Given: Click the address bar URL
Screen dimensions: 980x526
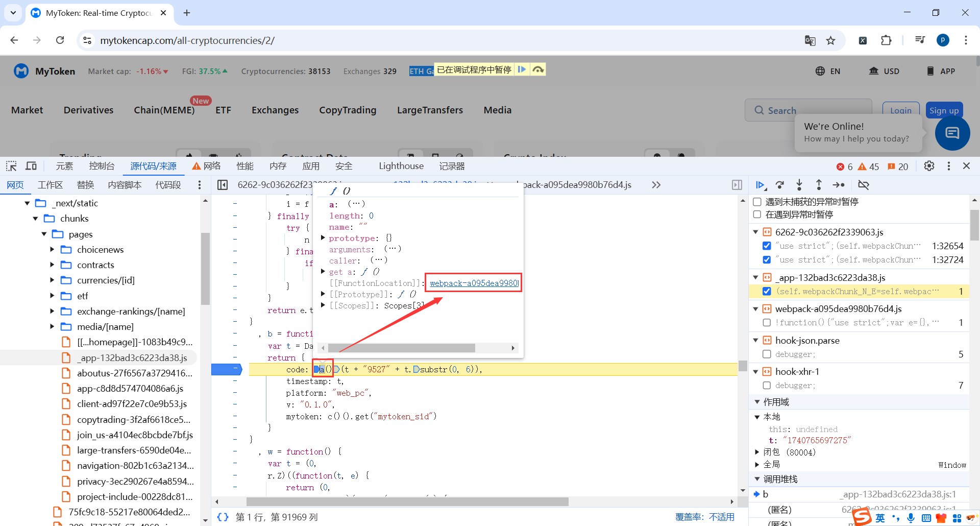Looking at the screenshot, I should (187, 40).
